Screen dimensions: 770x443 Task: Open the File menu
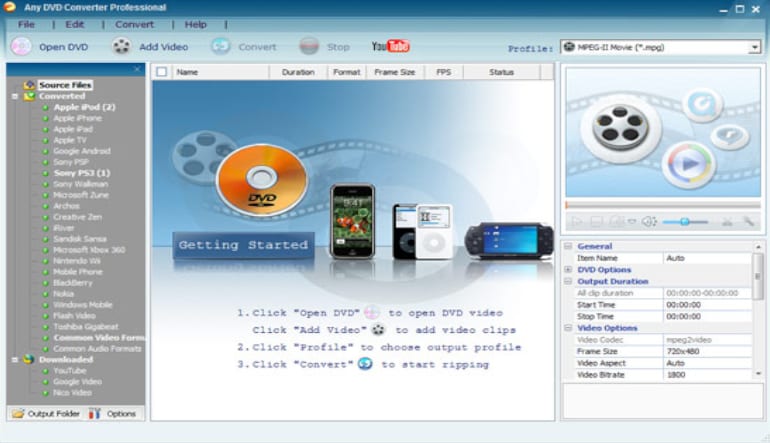(26, 24)
